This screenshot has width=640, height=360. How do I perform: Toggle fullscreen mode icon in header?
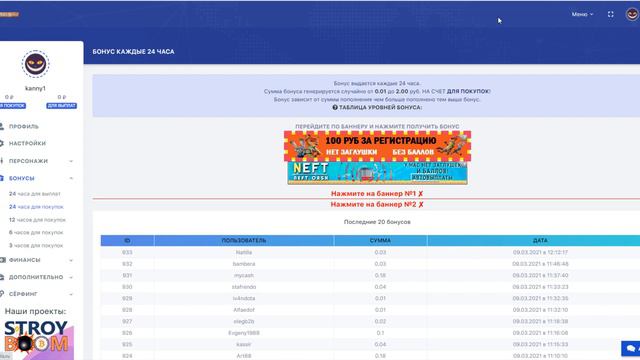click(611, 14)
